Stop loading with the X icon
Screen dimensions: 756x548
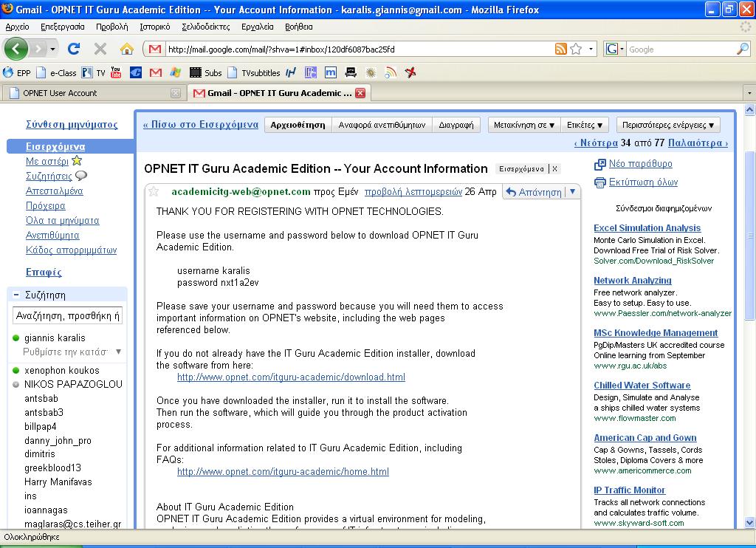coord(100,49)
